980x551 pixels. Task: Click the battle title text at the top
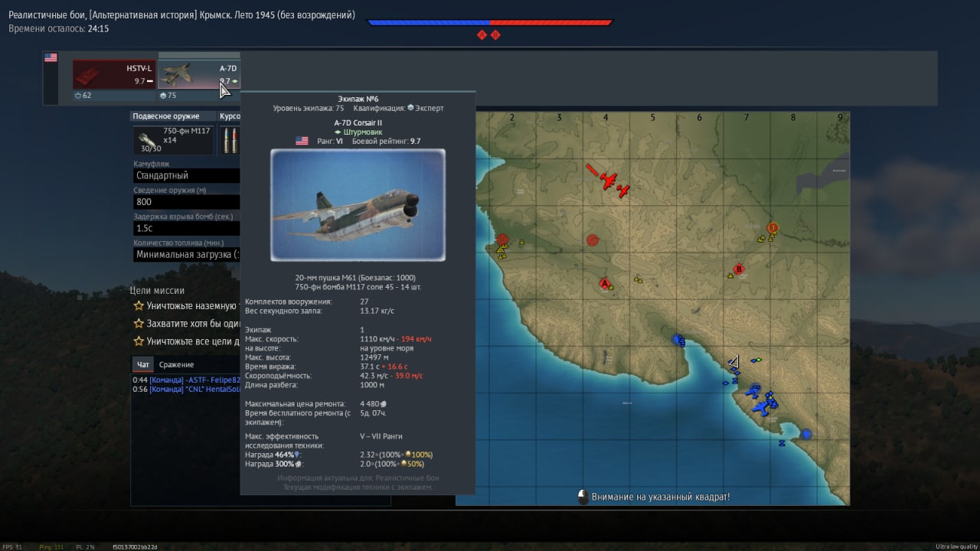(x=182, y=15)
